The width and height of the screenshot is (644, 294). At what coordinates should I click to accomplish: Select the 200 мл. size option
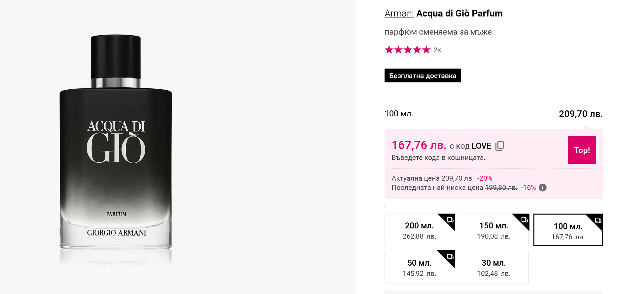[419, 230]
